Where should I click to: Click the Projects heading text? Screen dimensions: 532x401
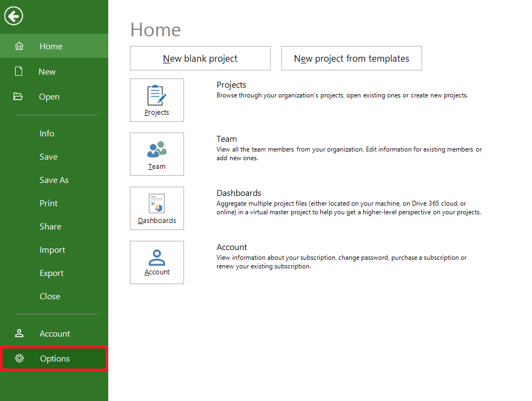tap(232, 85)
